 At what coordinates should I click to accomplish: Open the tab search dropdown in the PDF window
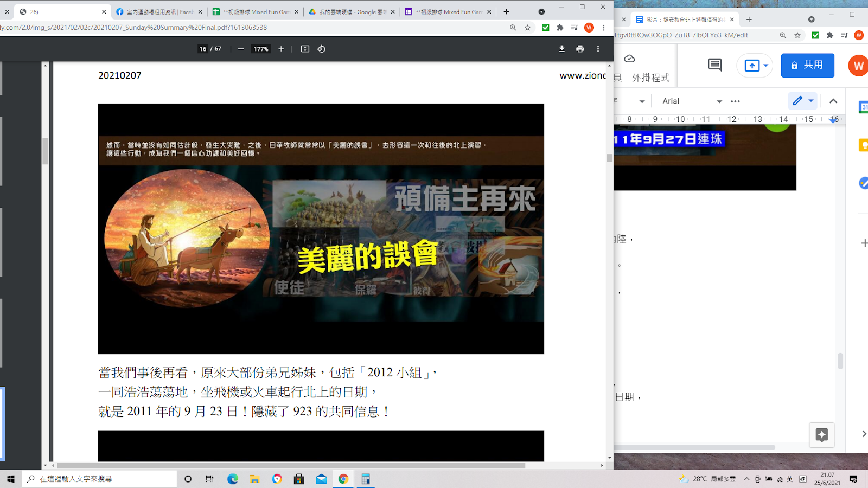[x=541, y=11]
